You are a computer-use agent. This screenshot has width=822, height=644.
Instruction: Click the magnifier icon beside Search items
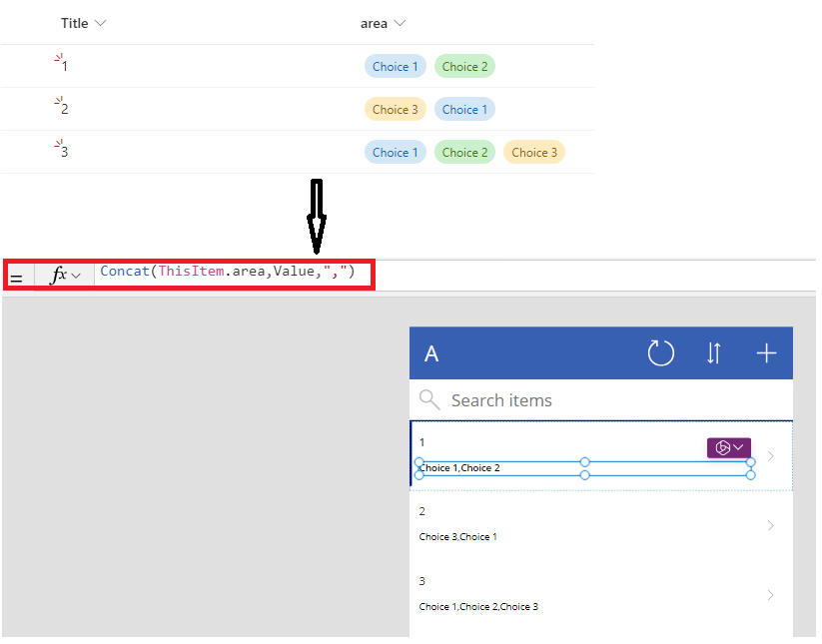tap(429, 399)
